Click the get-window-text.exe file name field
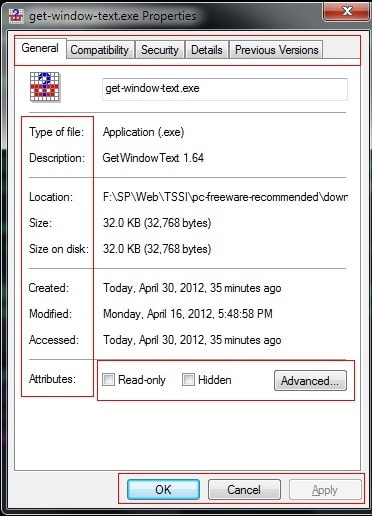 [x=225, y=89]
